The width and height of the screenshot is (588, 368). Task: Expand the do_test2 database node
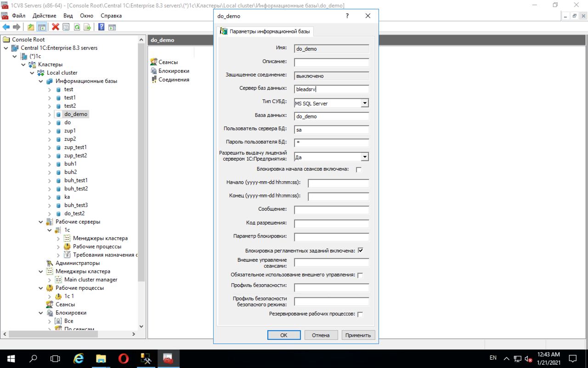coord(50,213)
